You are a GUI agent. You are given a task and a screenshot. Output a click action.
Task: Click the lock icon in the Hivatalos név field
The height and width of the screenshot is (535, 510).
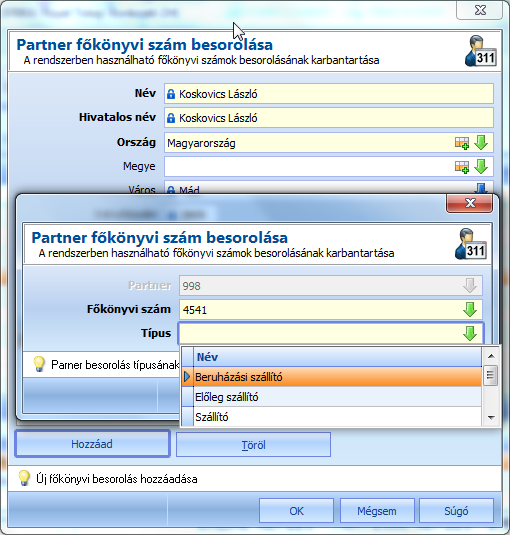pos(171,118)
